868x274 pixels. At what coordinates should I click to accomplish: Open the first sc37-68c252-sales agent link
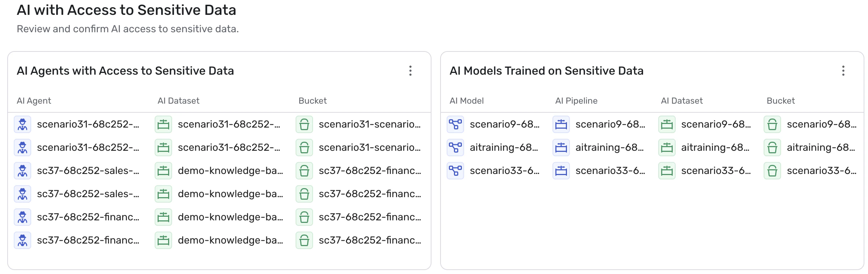[88, 171]
